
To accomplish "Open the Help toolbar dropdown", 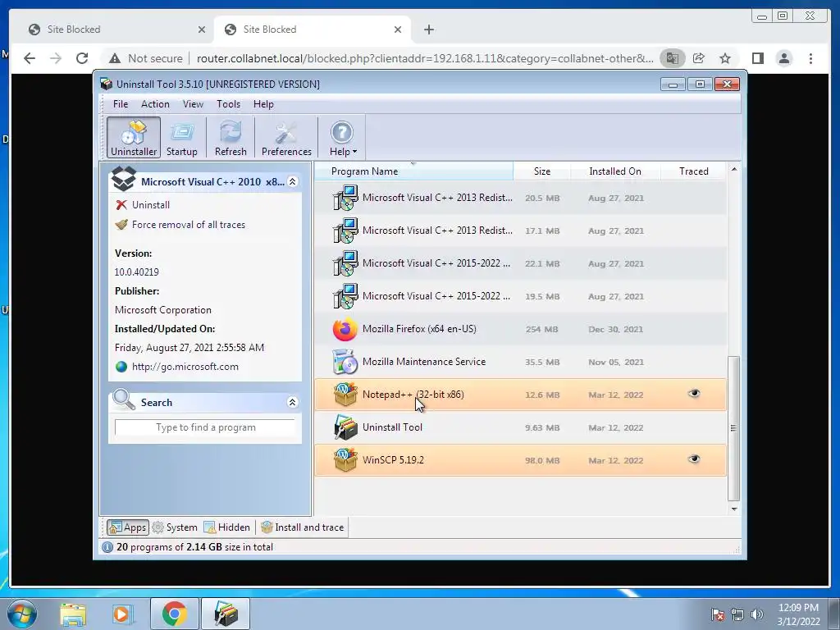I will point(342,138).
